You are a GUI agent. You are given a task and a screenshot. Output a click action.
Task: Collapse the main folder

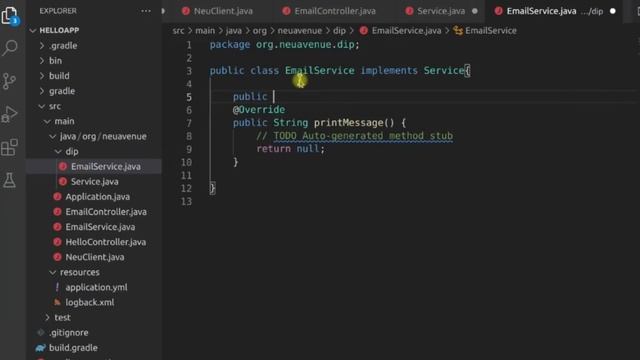point(47,121)
